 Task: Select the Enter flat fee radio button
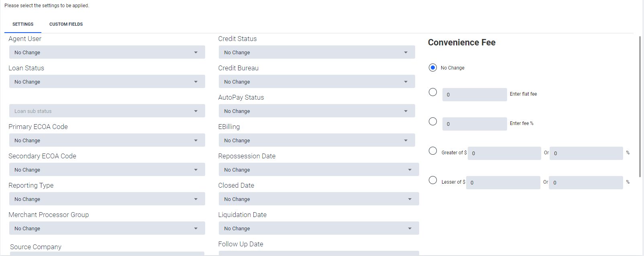[x=433, y=92]
